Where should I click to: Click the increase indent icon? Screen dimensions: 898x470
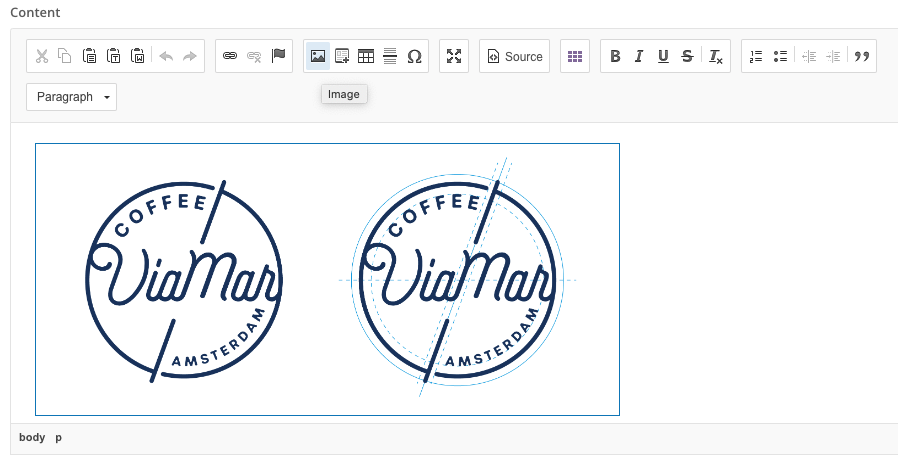833,56
